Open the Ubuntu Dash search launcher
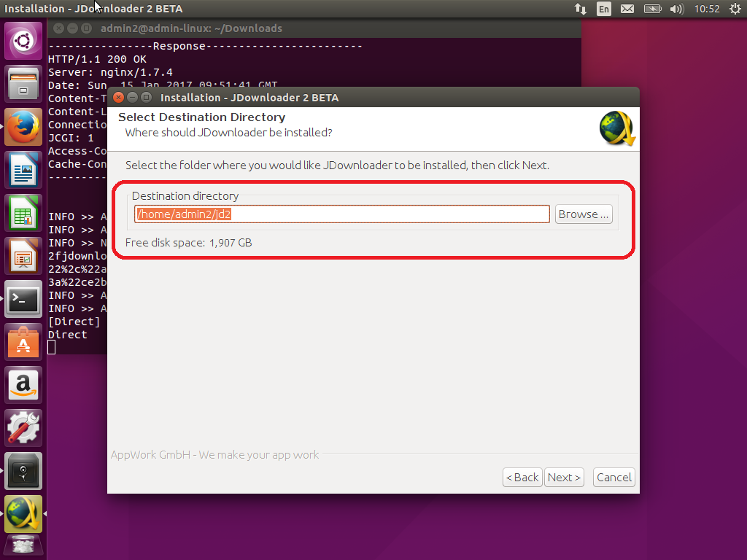The width and height of the screenshot is (747, 560). 23,41
